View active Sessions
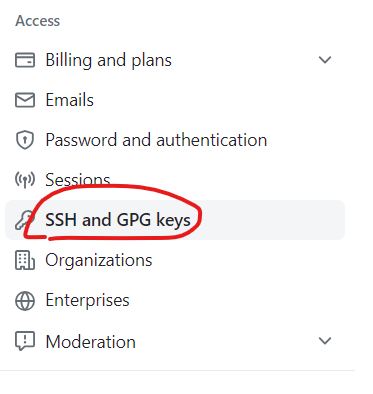The image size is (373, 394). click(78, 180)
